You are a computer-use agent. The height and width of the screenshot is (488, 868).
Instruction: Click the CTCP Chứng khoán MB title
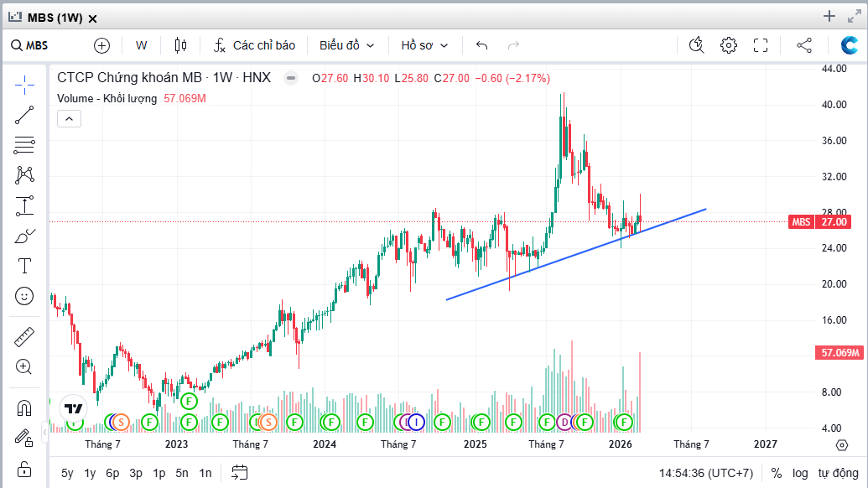tap(129, 77)
